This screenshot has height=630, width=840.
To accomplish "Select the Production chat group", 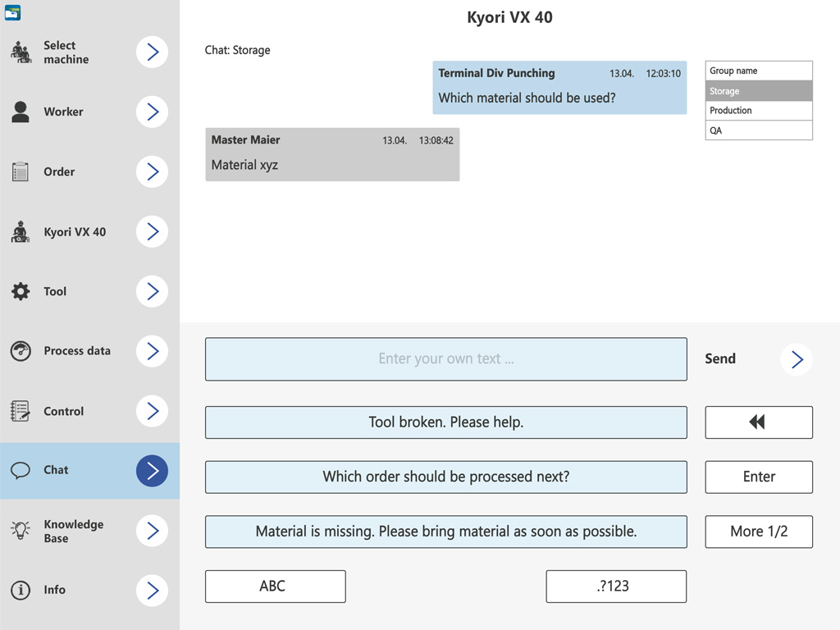I will point(759,111).
